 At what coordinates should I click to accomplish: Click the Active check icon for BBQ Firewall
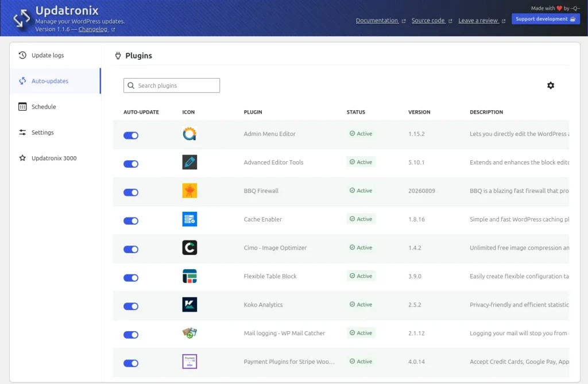click(352, 191)
